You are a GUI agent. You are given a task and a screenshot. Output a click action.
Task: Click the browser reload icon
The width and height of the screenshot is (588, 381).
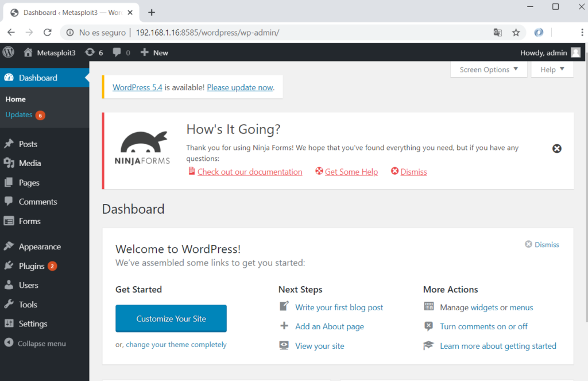47,33
